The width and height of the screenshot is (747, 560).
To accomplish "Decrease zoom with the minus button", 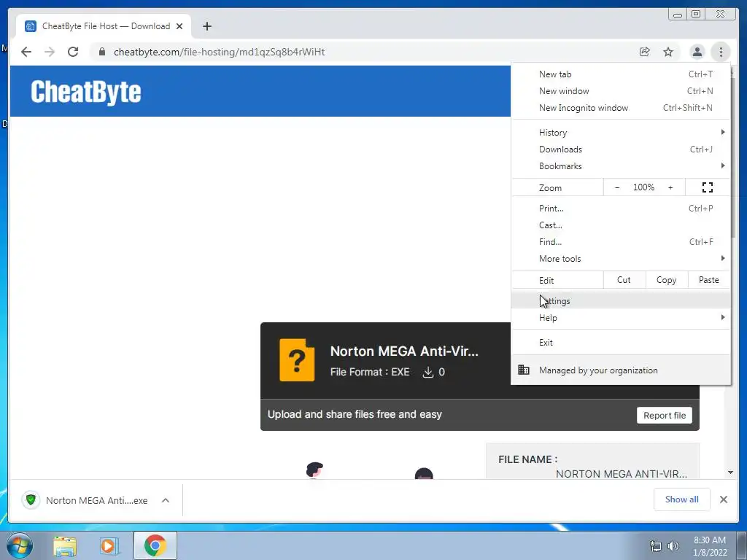I will [x=617, y=187].
